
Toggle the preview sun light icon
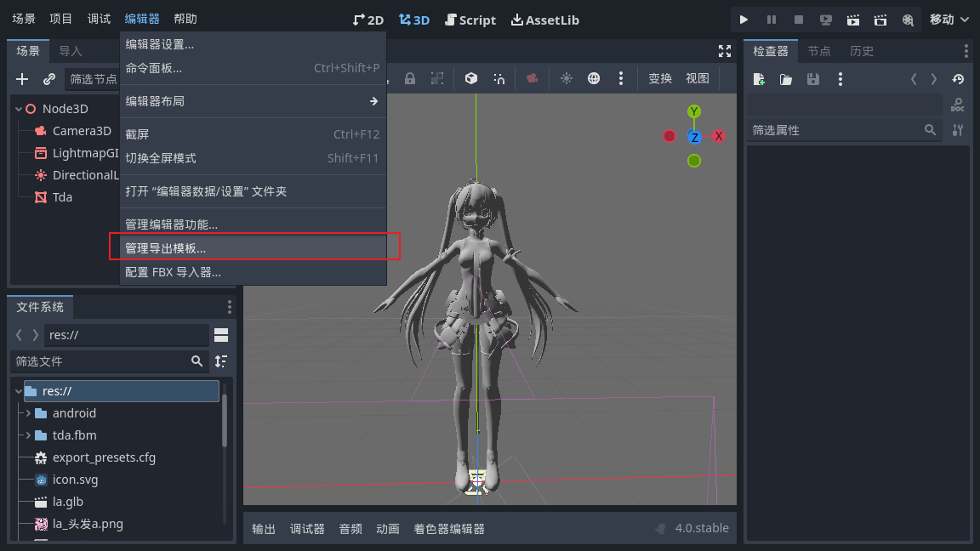[567, 79]
